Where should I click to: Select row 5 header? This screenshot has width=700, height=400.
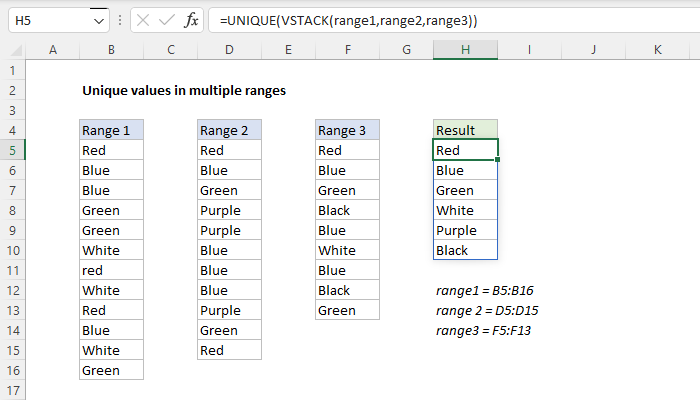click(x=12, y=150)
